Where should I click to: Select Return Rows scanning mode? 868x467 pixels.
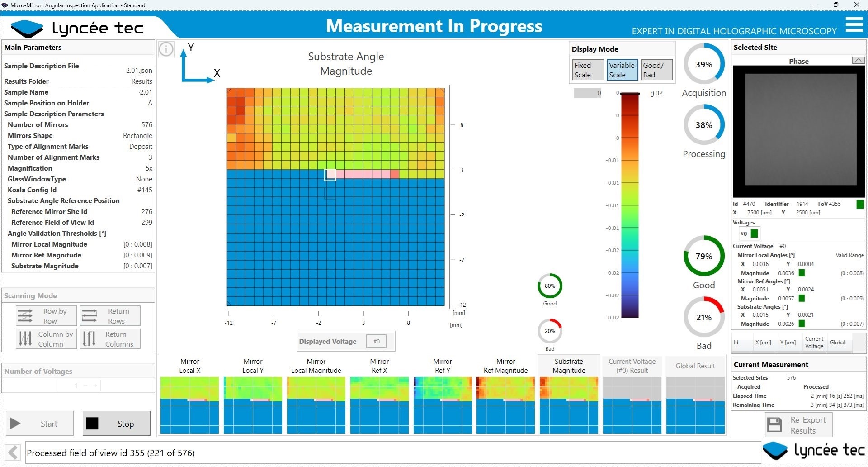click(x=110, y=316)
